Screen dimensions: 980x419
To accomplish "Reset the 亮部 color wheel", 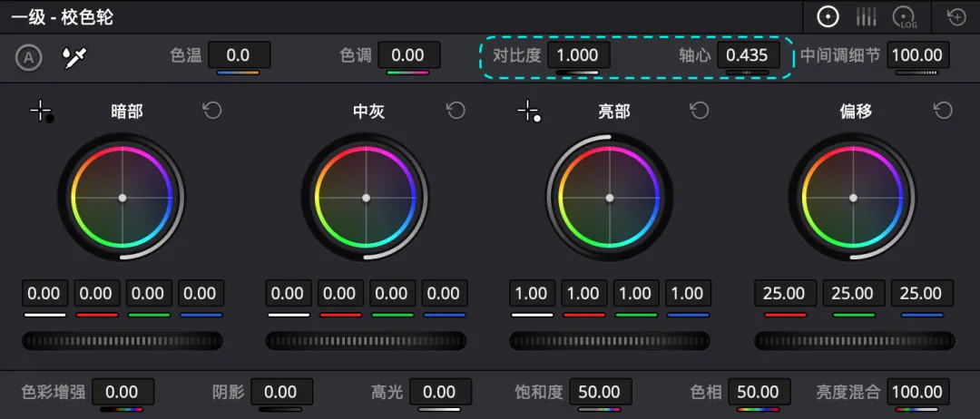I will 699,111.
